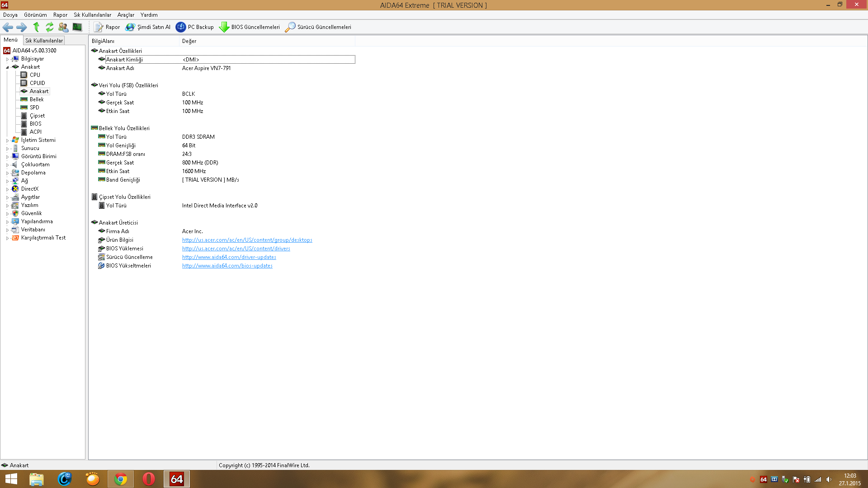The height and width of the screenshot is (488, 868).
Task: Expand the Ağ tree node
Action: pos(7,181)
